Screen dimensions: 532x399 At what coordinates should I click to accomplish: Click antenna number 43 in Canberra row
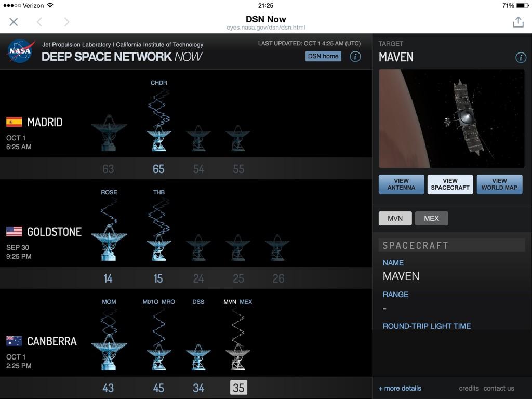108,388
